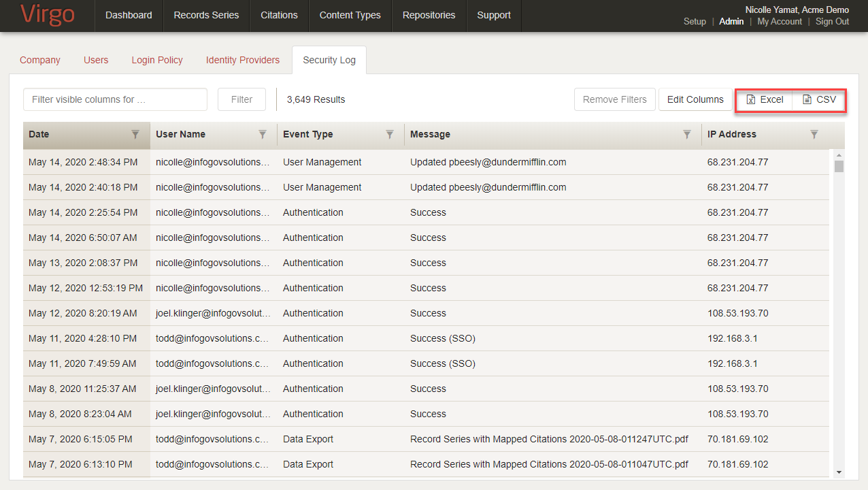The height and width of the screenshot is (490, 868).
Task: Open the My Account link
Action: click(780, 22)
